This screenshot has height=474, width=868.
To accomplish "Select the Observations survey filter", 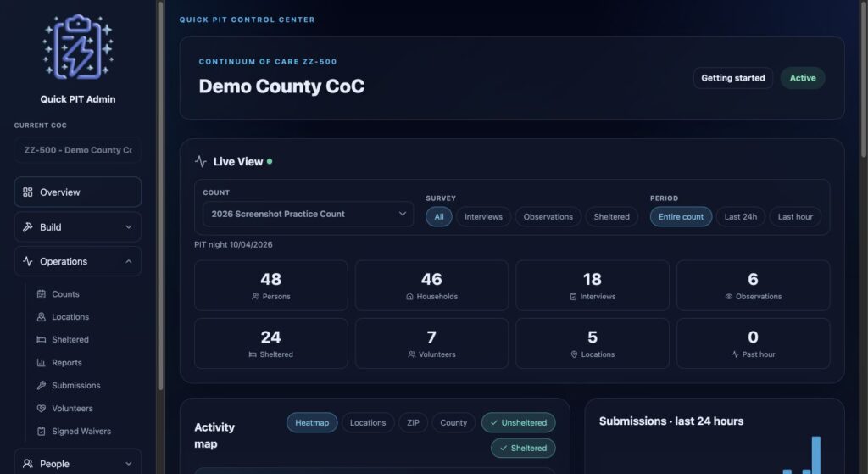I will click(x=548, y=216).
